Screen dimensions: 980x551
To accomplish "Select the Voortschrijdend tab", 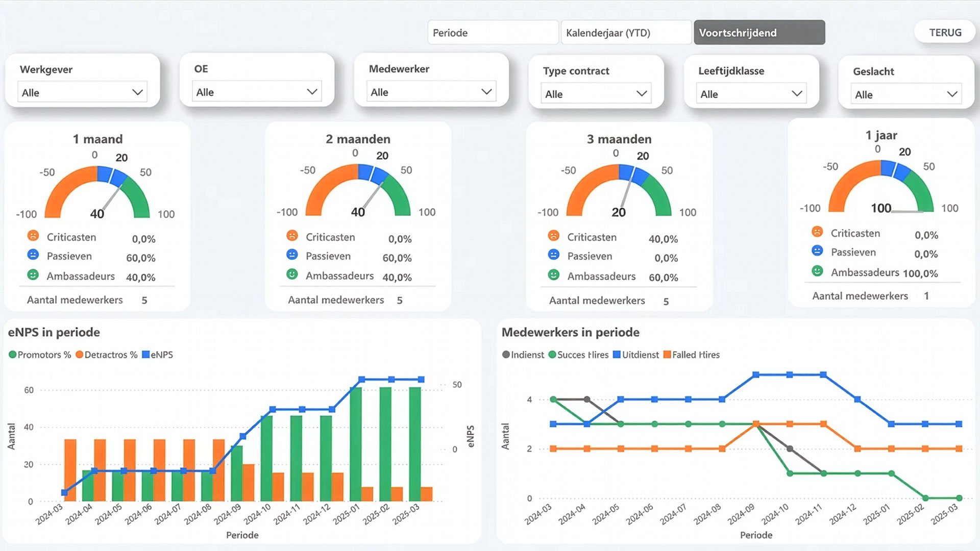I will [x=758, y=32].
